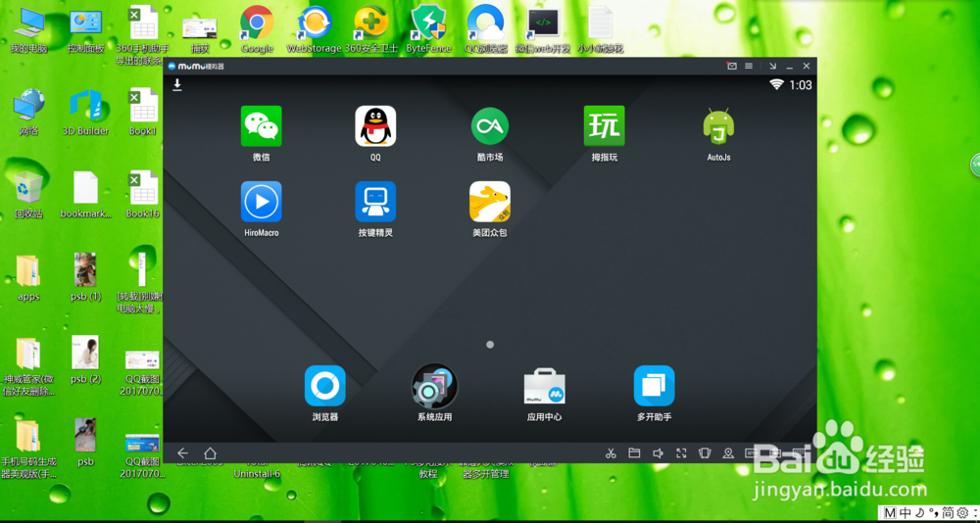Open the 浏览器 browser in the dock
Image resolution: width=980 pixels, height=523 pixels.
coord(325,386)
